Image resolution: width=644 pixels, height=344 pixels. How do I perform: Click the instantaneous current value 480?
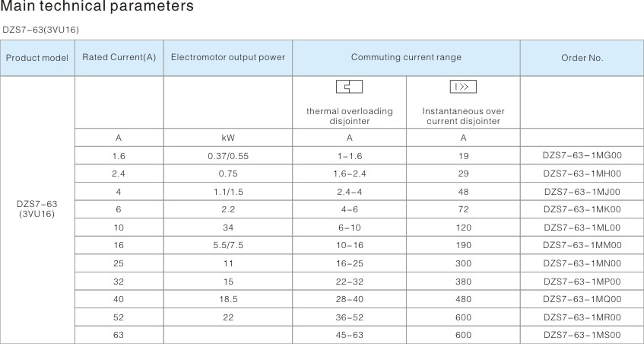pyautogui.click(x=463, y=299)
